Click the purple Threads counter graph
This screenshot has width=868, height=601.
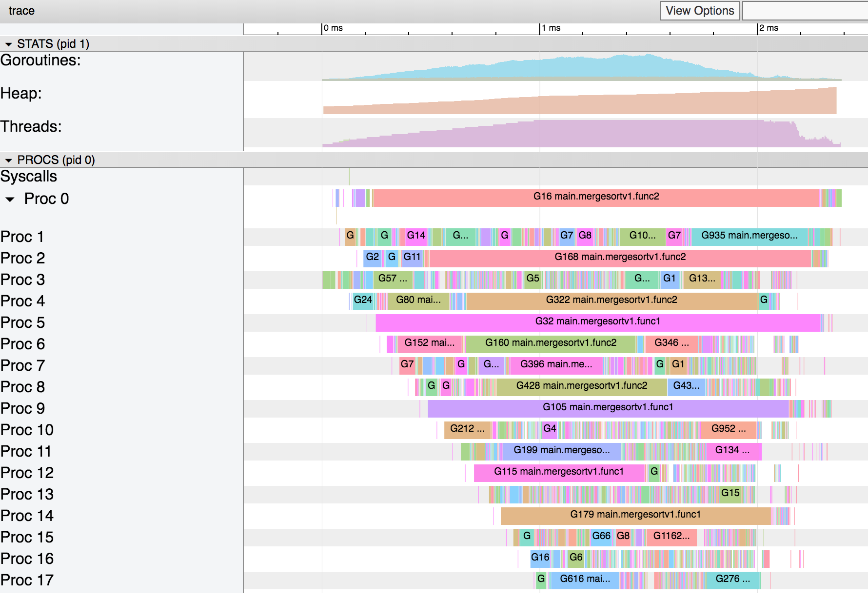(580, 135)
